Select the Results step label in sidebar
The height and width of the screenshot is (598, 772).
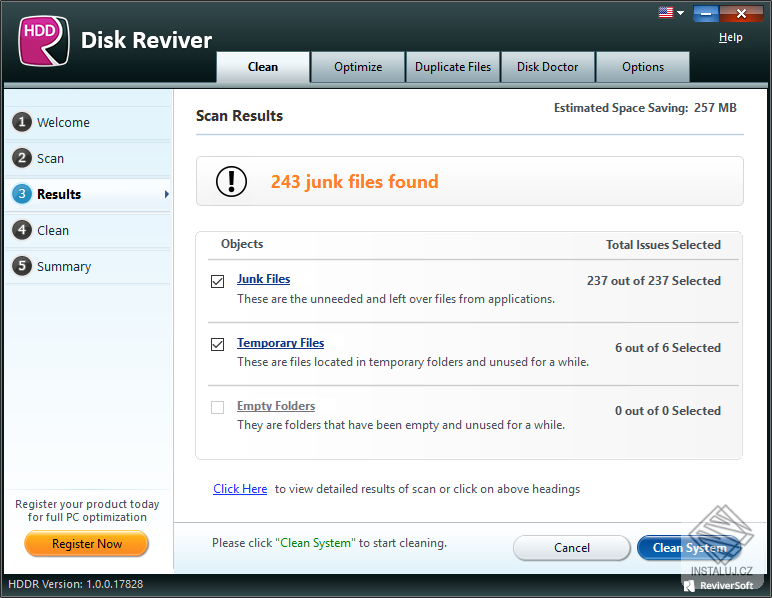coord(59,194)
